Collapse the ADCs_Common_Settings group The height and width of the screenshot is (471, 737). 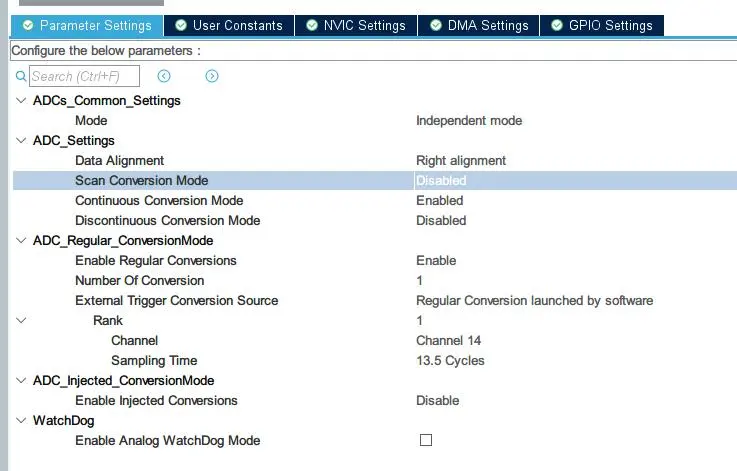click(21, 101)
